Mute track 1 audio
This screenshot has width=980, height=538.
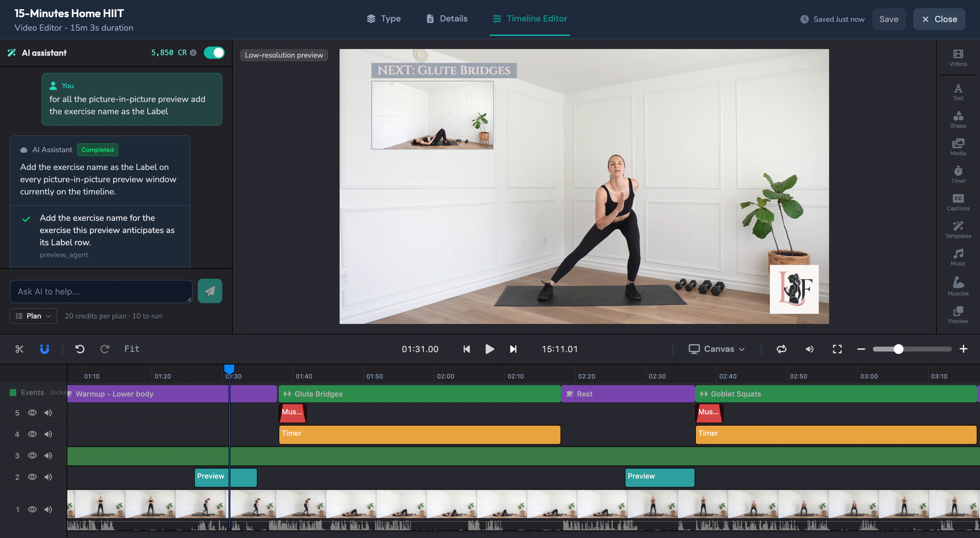(48, 509)
